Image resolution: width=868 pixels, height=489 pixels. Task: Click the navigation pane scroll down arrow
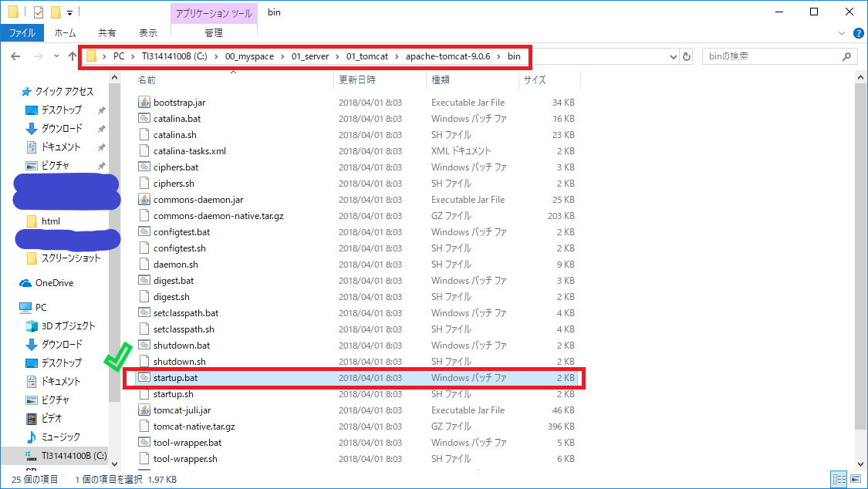tap(115, 464)
